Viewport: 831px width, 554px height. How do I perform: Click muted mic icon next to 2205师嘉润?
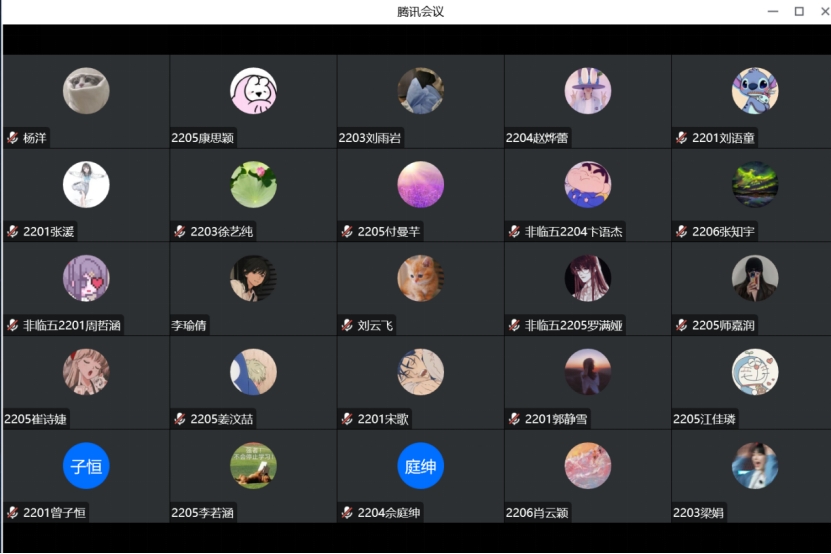point(682,326)
